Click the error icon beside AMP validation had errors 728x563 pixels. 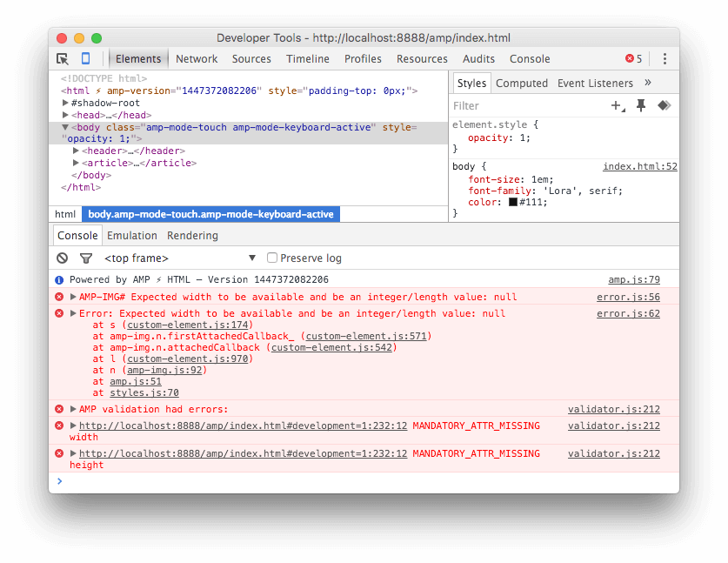coord(59,409)
